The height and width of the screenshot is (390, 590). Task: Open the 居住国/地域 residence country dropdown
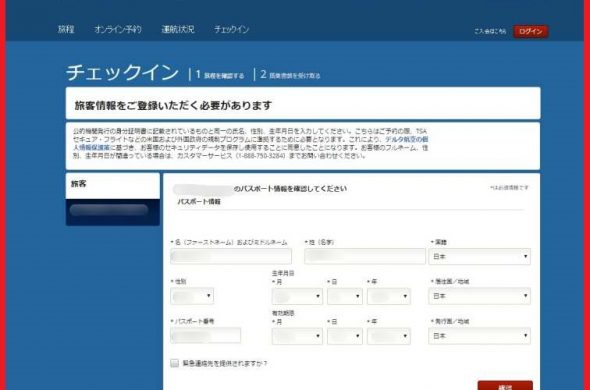[x=479, y=296]
